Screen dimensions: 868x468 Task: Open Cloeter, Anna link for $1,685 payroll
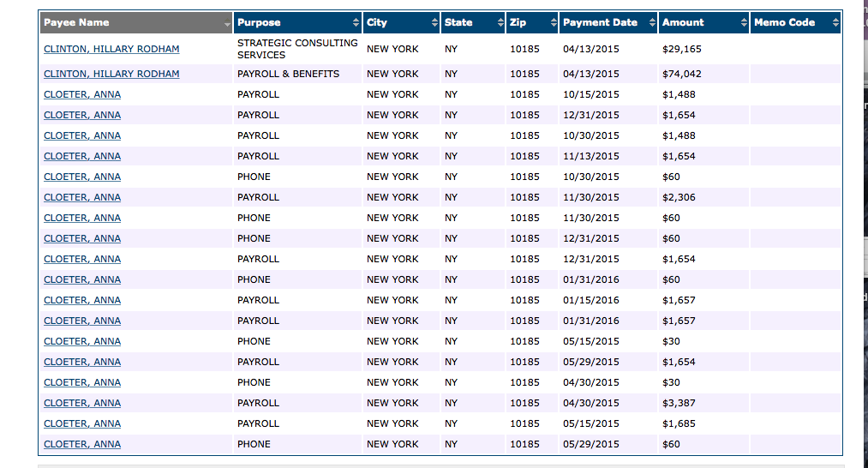point(82,423)
